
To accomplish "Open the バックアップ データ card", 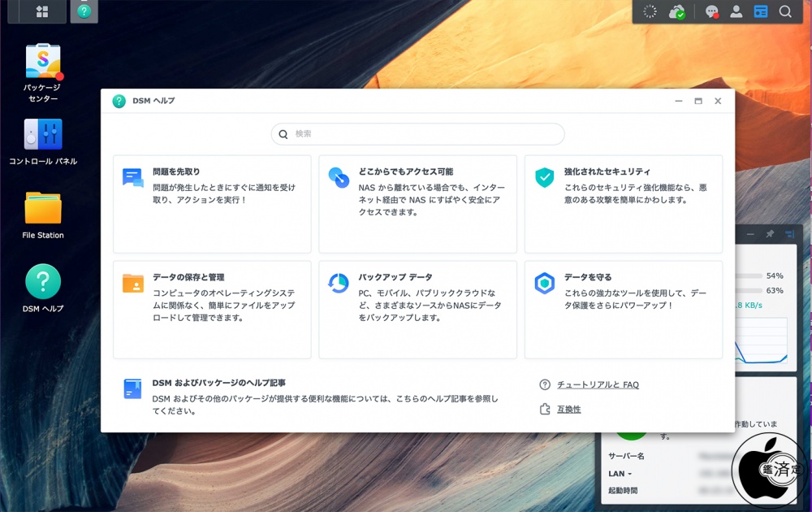I will tap(417, 309).
